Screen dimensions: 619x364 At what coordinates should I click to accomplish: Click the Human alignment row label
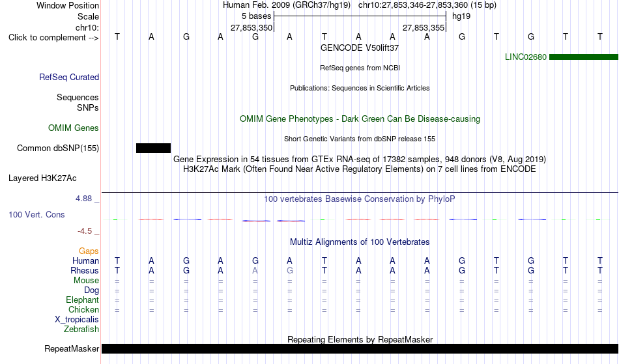(x=85, y=260)
